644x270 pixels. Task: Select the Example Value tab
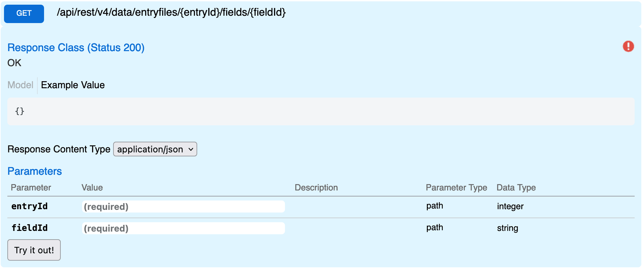point(73,85)
